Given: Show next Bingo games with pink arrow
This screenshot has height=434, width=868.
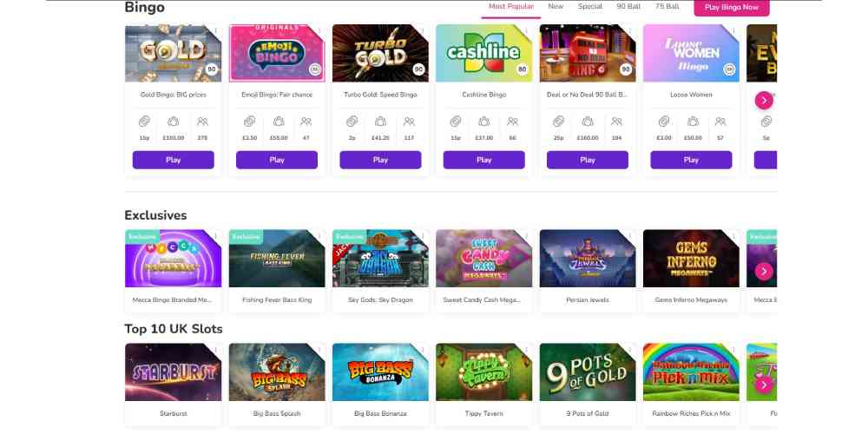Looking at the screenshot, I should tap(764, 100).
